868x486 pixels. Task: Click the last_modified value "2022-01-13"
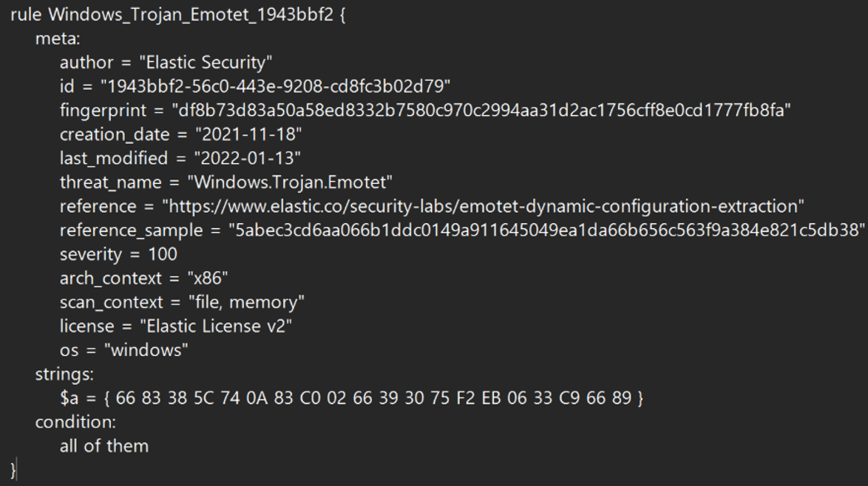pos(247,158)
